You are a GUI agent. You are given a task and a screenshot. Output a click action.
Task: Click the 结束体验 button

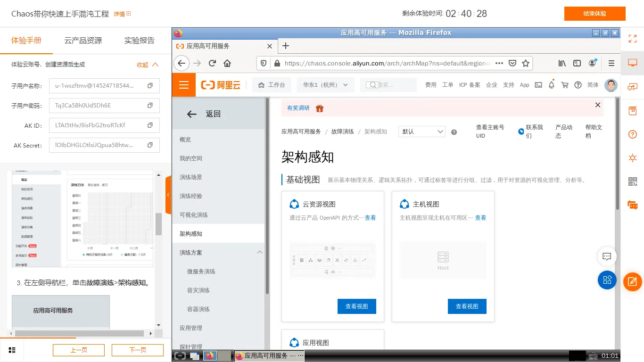point(595,14)
